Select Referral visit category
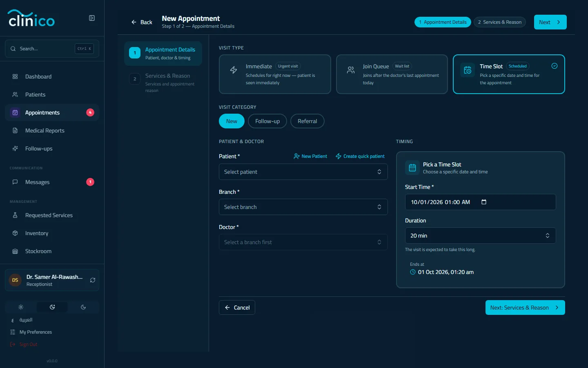588x368 pixels. (307, 121)
